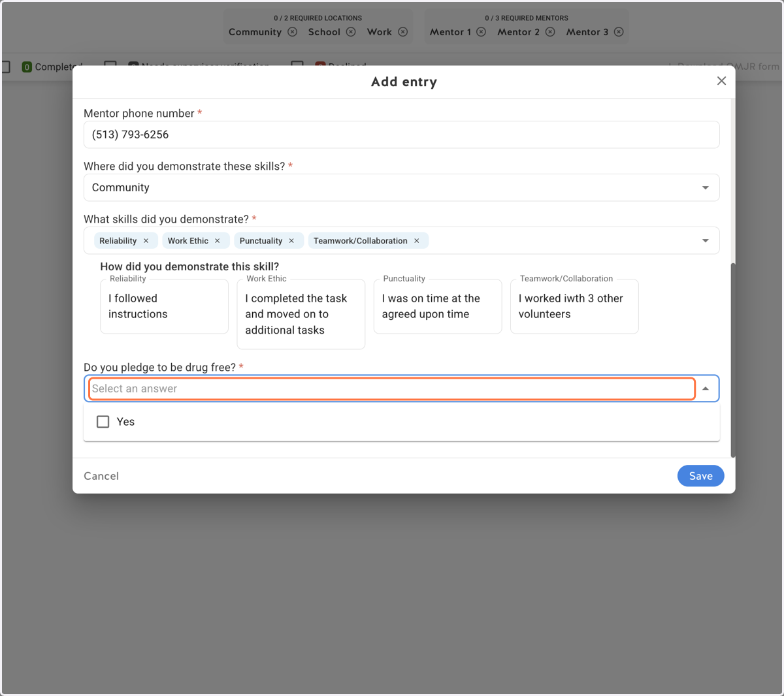The width and height of the screenshot is (784, 696).
Task: Collapse the drug free pledge dropdown arrow
Action: (x=706, y=388)
